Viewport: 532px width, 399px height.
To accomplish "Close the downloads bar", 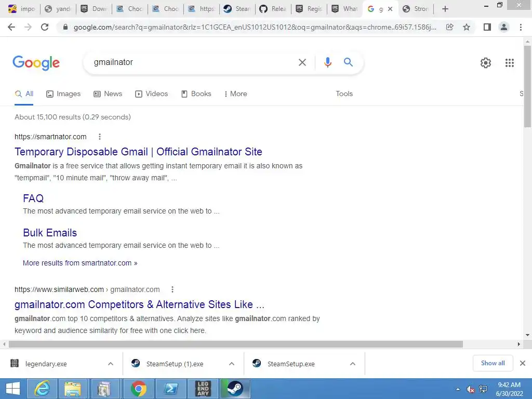I will (x=523, y=363).
